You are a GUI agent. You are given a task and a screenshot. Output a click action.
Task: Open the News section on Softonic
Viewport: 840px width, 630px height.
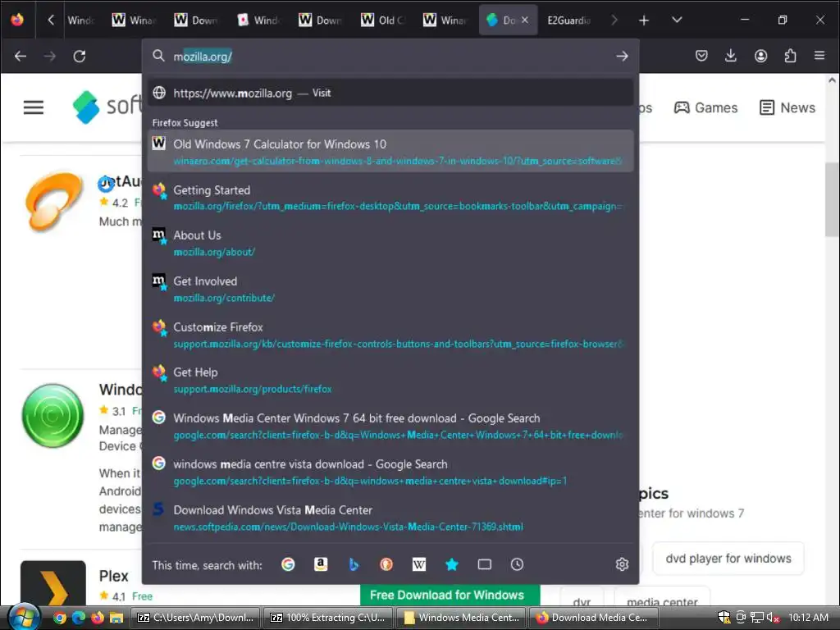click(x=787, y=107)
